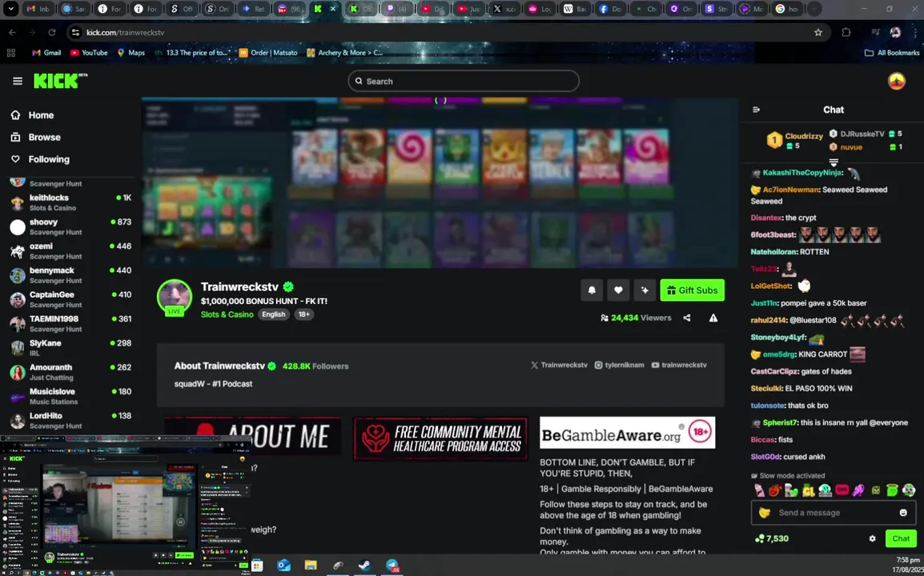
Task: Switch to the Facebook browser tab
Action: pyautogui.click(x=610, y=9)
